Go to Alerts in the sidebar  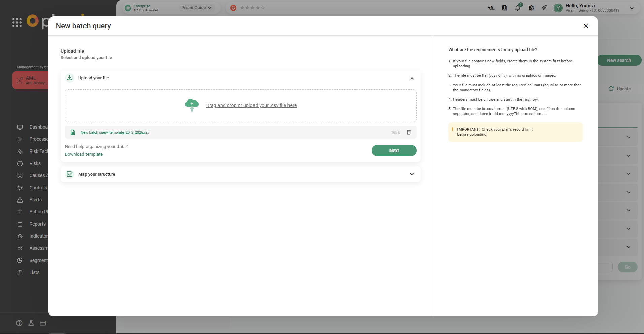pos(35,200)
